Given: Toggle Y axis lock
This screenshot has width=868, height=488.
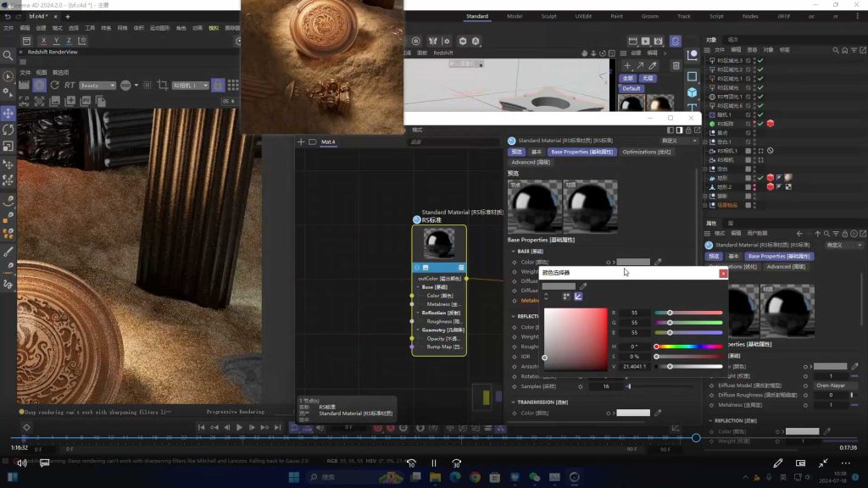Looking at the screenshot, I should pyautogui.click(x=57, y=41).
